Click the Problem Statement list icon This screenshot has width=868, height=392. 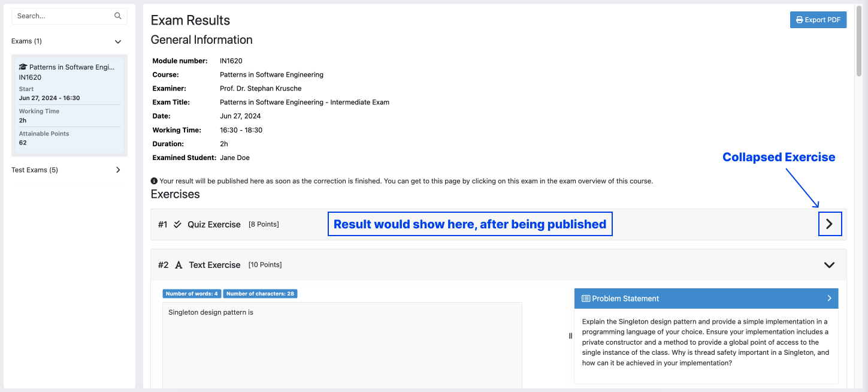[x=585, y=298]
